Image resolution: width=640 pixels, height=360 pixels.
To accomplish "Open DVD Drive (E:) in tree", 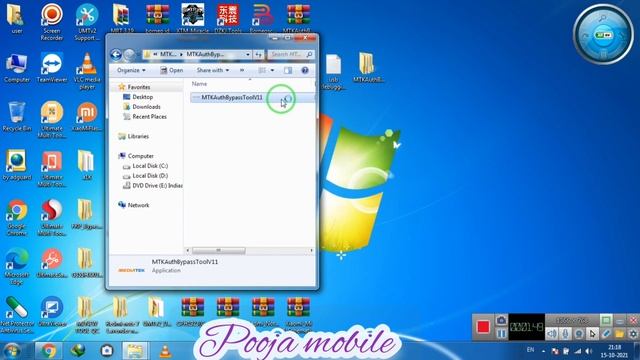I will click(x=153, y=185).
